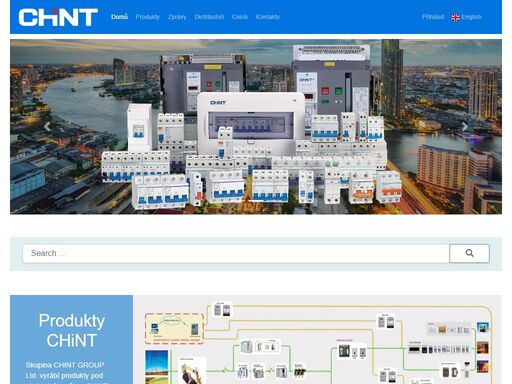The width and height of the screenshot is (512, 384).
Task: Click the Přihlásit login link
Action: coord(433,17)
